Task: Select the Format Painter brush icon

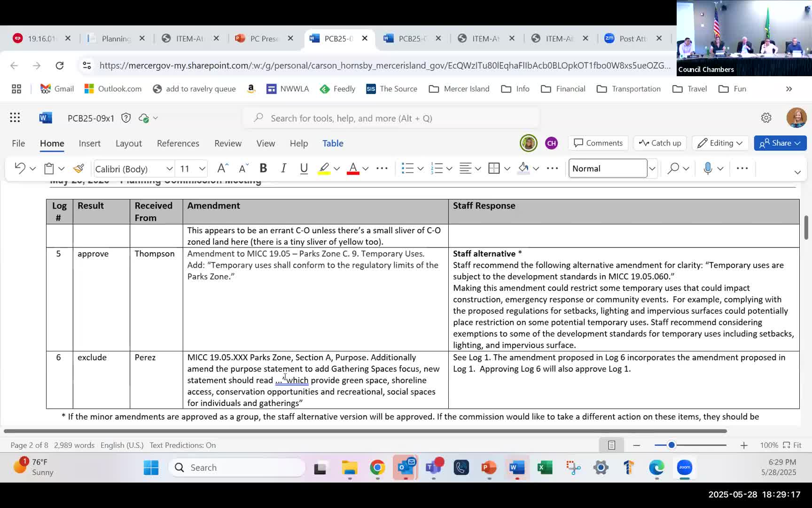Action: pyautogui.click(x=78, y=168)
